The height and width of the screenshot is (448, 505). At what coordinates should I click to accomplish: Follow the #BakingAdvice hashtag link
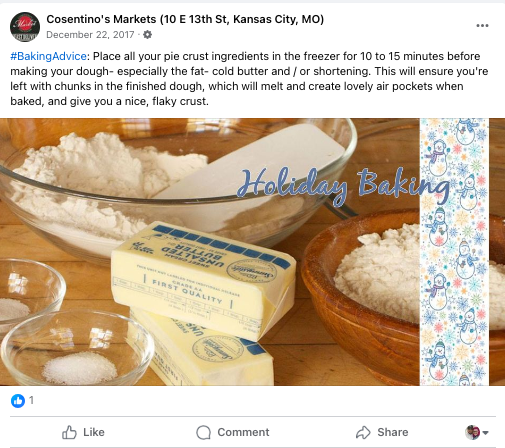(x=49, y=56)
